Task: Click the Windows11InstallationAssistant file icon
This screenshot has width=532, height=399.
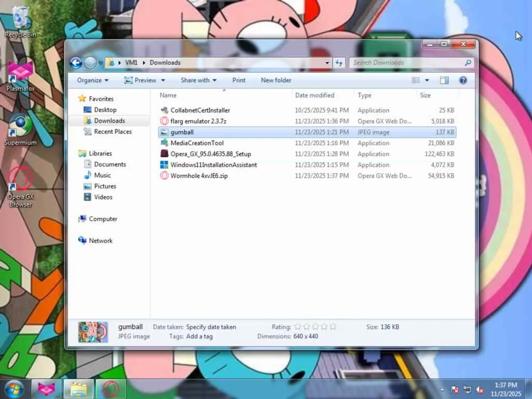Action: (x=164, y=165)
